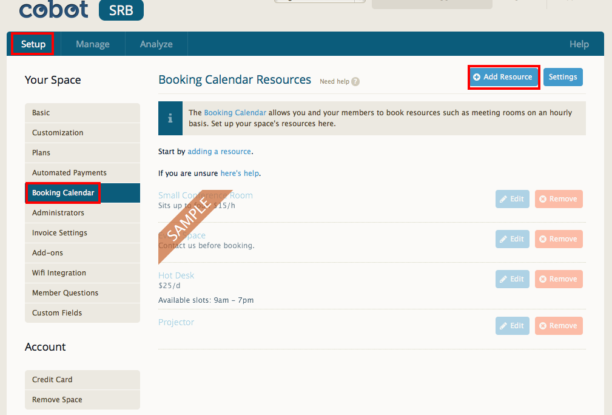Remove the Hot Desk resource

coord(559,279)
